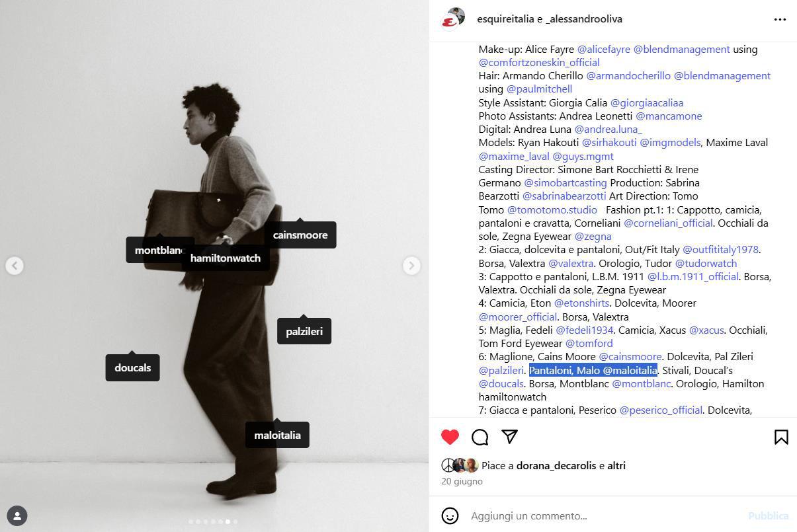Unlike the post via red heart icon
Image resolution: width=797 pixels, height=532 pixels.
(450, 437)
